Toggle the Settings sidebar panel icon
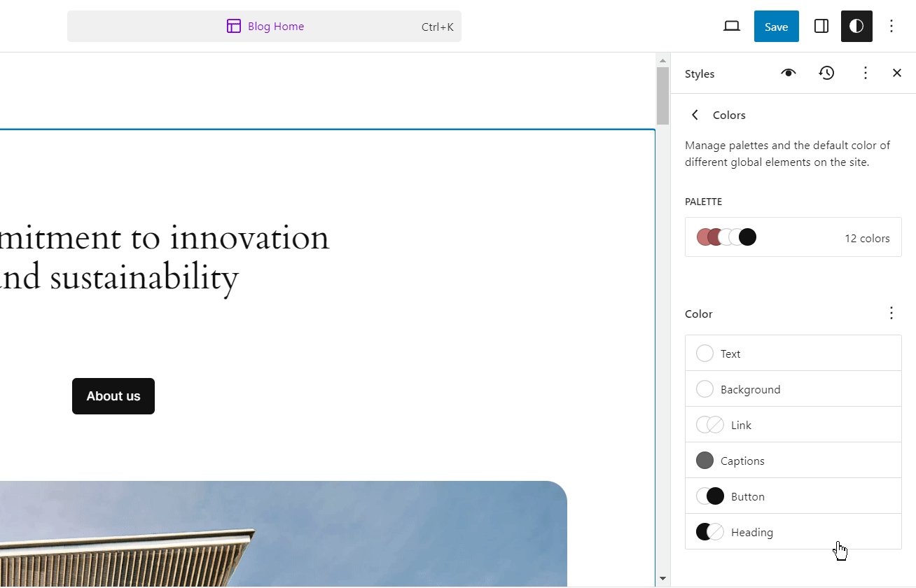The height and width of the screenshot is (588, 916). [x=821, y=27]
